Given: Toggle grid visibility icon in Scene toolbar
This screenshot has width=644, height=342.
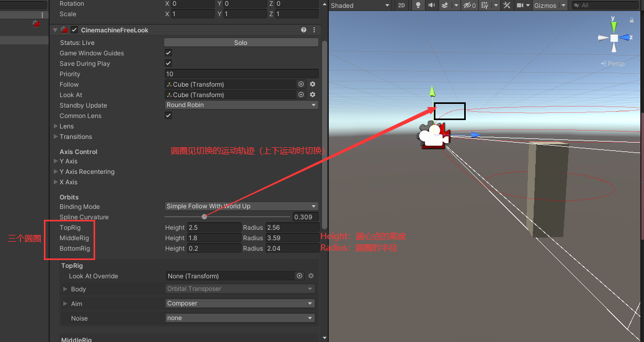Looking at the screenshot, I should (486, 5).
